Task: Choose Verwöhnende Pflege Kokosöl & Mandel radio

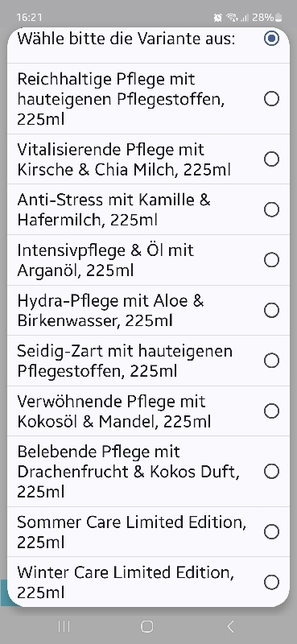Action: tap(271, 411)
